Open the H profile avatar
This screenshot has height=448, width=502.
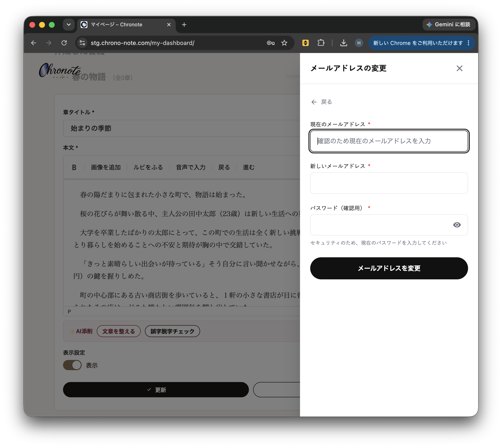pyautogui.click(x=359, y=43)
